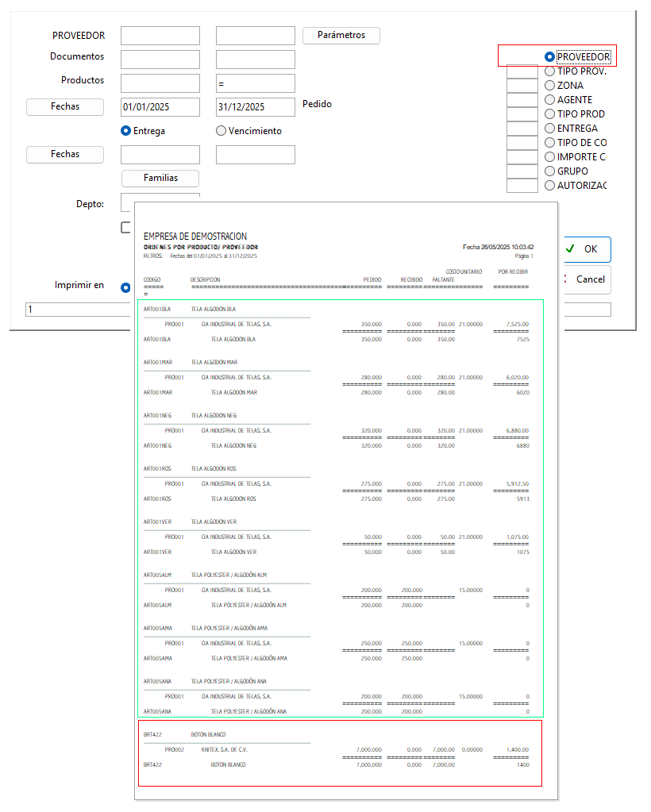Select the TIPO PROV. radio option
This screenshot has width=651, height=812.
(x=549, y=71)
